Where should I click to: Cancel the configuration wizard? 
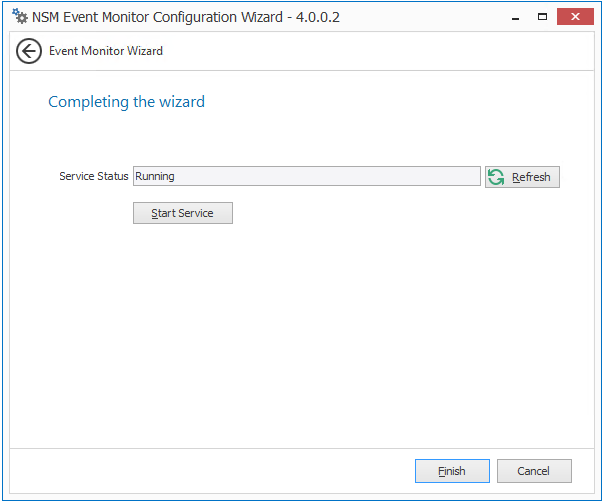coord(534,471)
